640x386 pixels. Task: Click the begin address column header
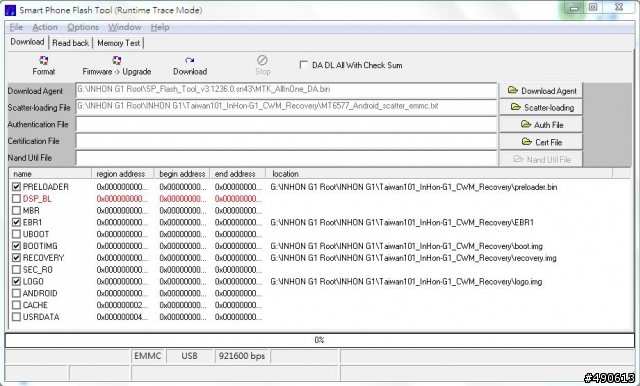(182, 174)
